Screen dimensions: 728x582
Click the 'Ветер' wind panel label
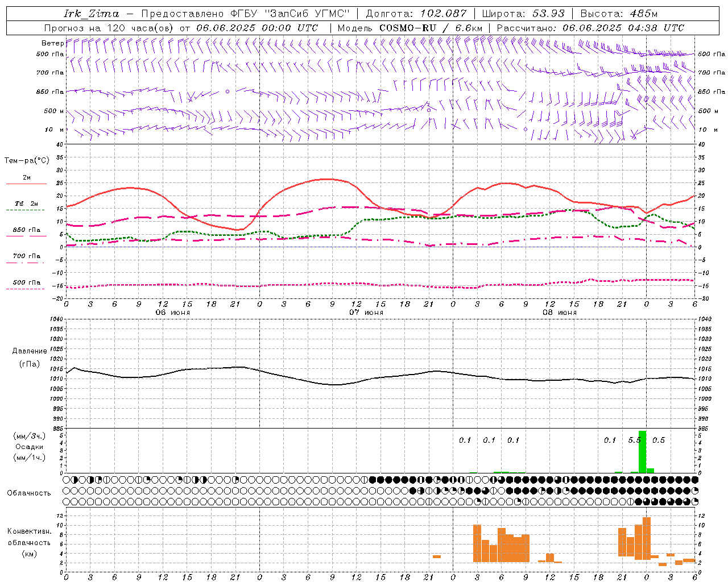click(52, 43)
